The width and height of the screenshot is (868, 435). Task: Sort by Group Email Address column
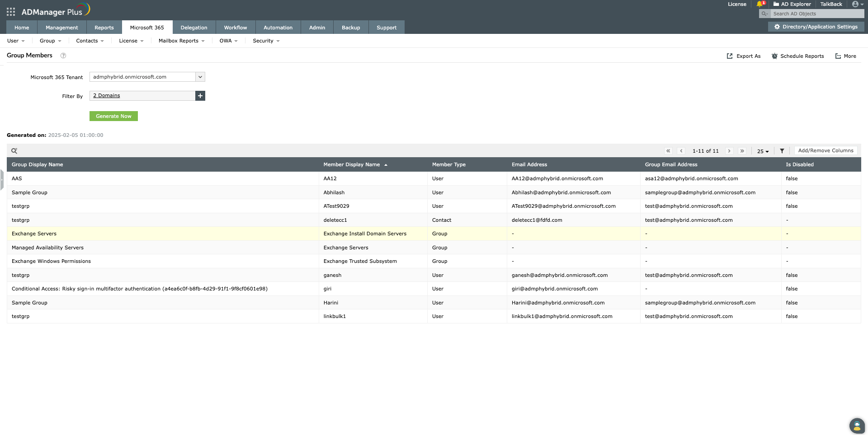click(x=671, y=164)
